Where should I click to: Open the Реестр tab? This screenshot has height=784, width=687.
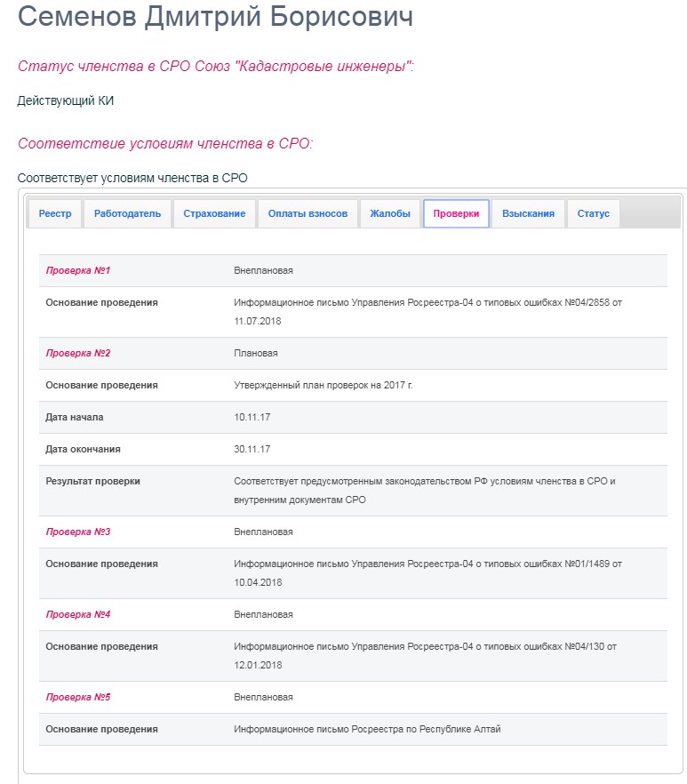[55, 213]
